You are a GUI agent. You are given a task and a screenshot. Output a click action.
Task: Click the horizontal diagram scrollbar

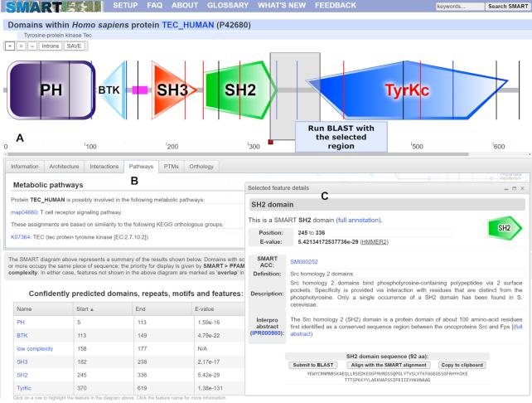tap(238, 154)
